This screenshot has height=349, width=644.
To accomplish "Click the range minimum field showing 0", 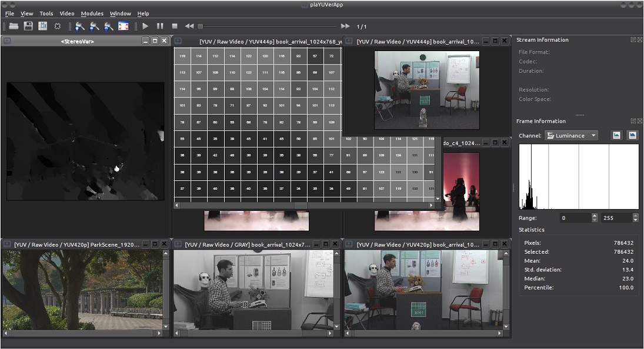I will point(575,218).
